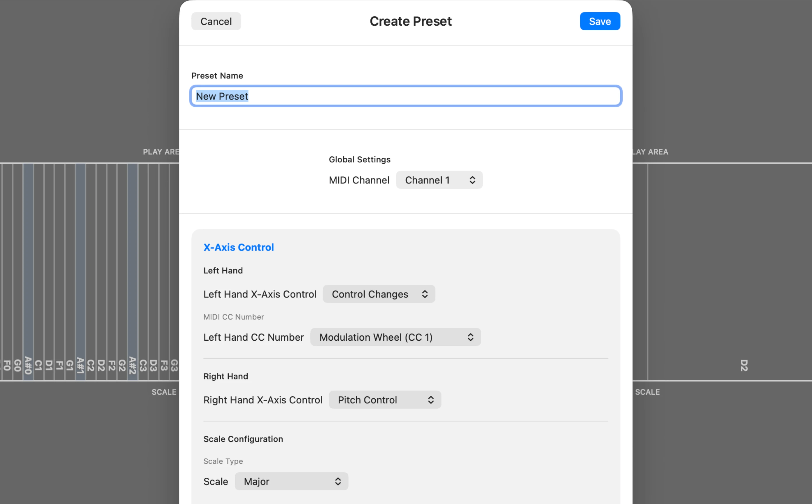812x504 pixels.
Task: Click the Global Settings label
Action: (x=360, y=159)
